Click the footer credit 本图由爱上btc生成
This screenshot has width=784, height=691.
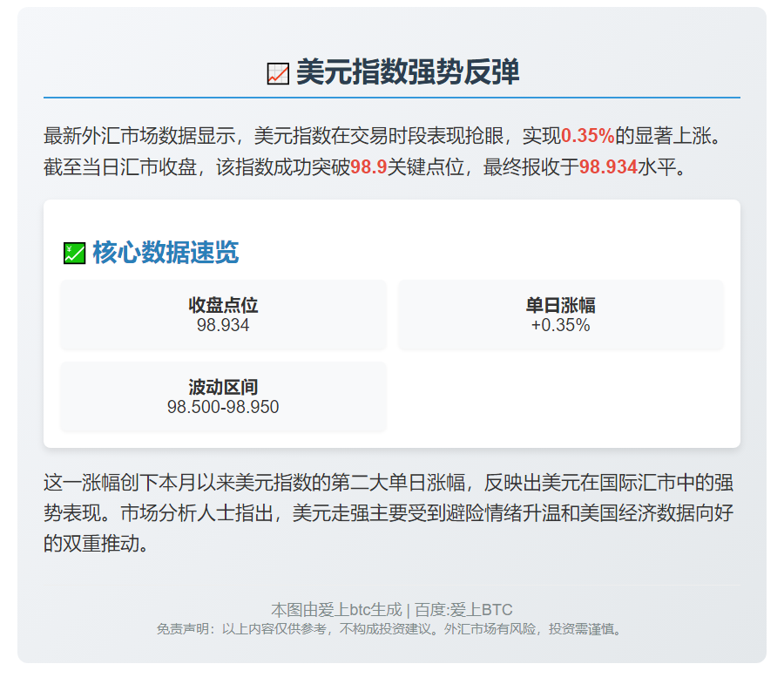(x=336, y=610)
